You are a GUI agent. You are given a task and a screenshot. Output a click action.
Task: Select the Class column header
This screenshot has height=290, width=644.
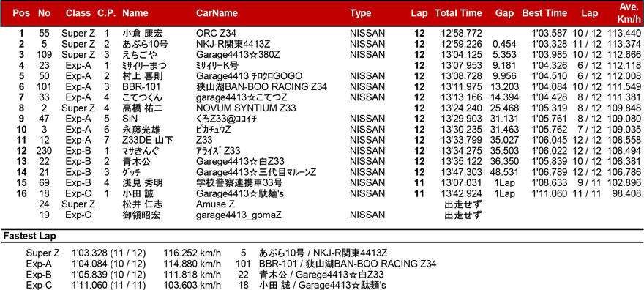(x=78, y=13)
